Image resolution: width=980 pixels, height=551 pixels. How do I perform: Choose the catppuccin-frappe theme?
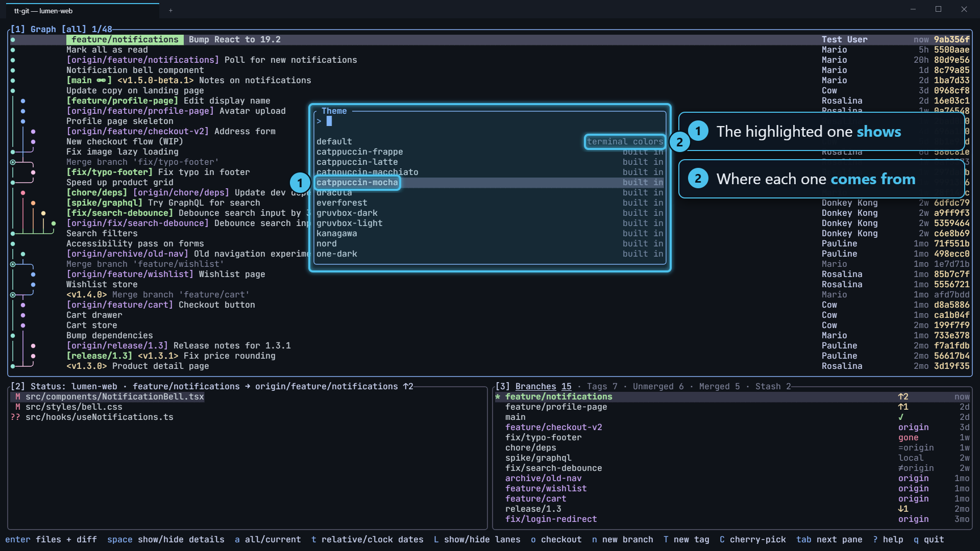(x=490, y=152)
